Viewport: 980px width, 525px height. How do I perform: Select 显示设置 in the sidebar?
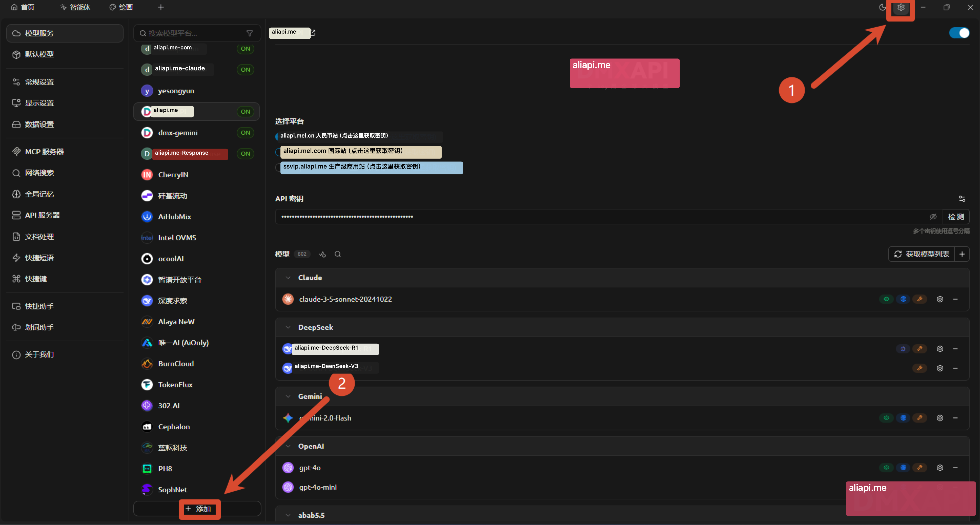pos(65,103)
